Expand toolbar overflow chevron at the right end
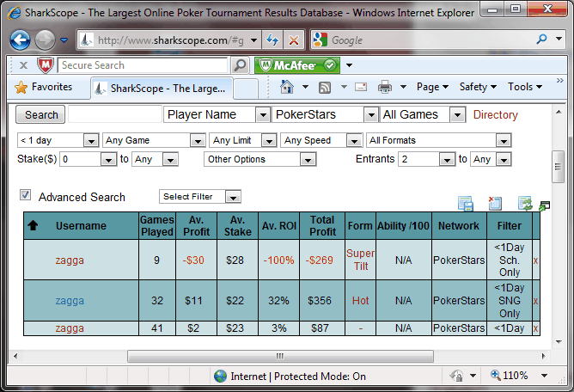This screenshot has height=392, width=574. click(x=559, y=80)
